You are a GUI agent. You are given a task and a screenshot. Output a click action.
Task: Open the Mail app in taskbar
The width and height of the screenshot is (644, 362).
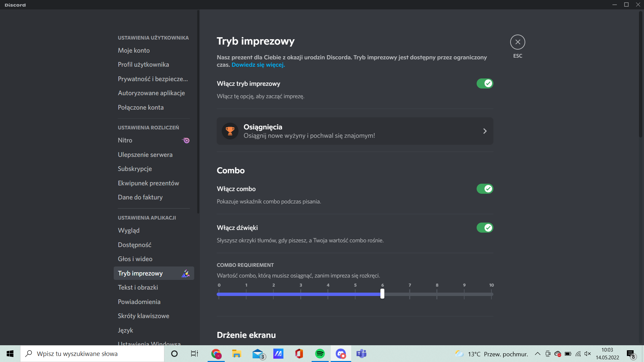(x=258, y=354)
